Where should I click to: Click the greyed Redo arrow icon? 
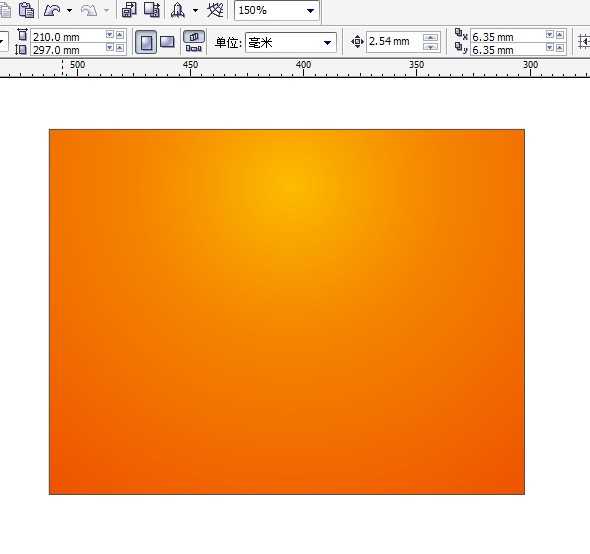click(x=89, y=11)
